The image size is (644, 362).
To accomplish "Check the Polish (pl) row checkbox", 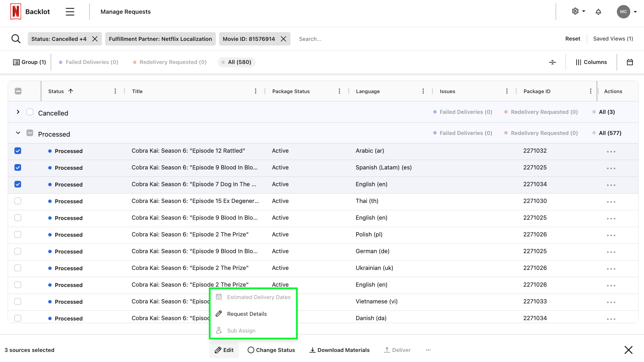I will (x=18, y=235).
